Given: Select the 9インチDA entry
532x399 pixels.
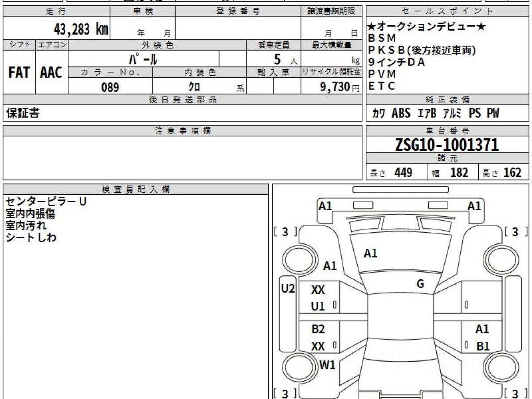Looking at the screenshot, I should tap(396, 63).
